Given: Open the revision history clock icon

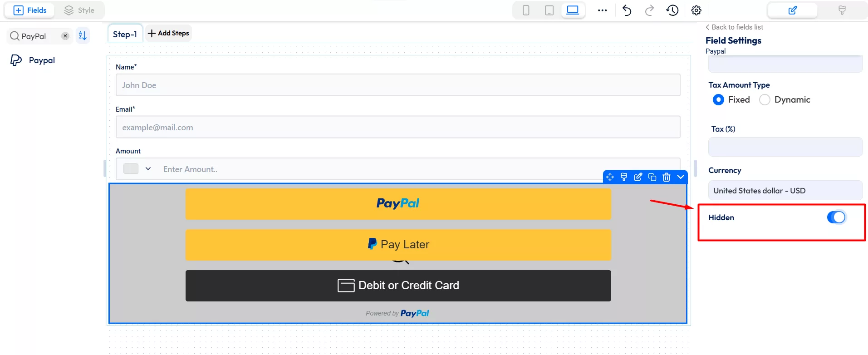Looking at the screenshot, I should [x=672, y=10].
